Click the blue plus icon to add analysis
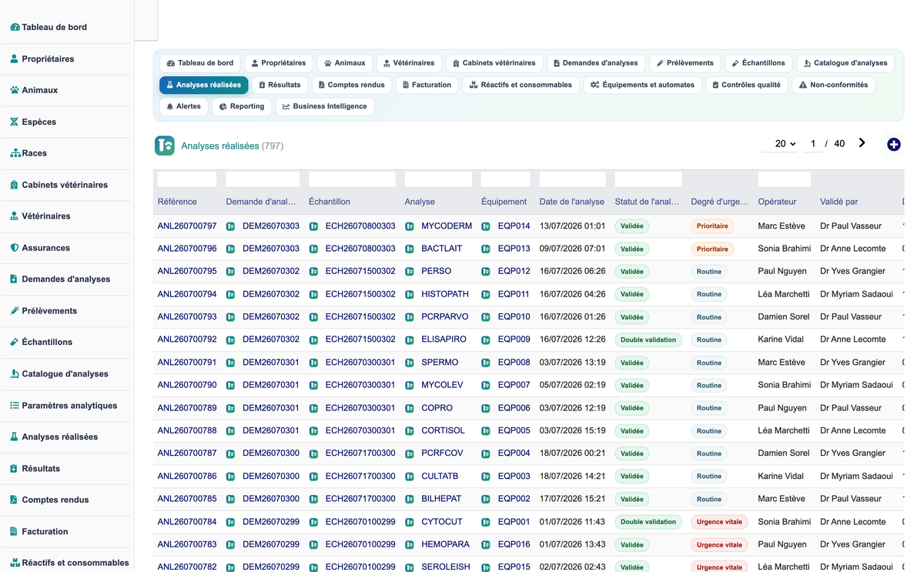 (893, 145)
